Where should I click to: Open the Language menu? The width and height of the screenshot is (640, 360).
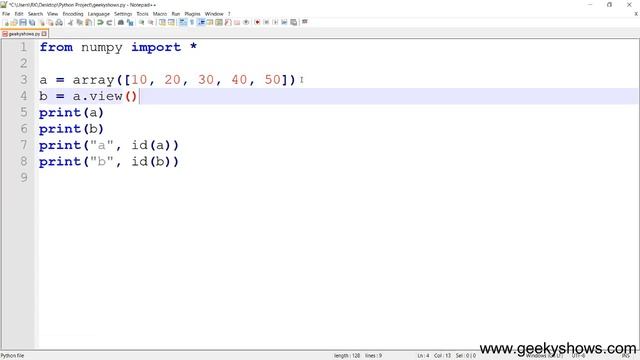pyautogui.click(x=98, y=14)
